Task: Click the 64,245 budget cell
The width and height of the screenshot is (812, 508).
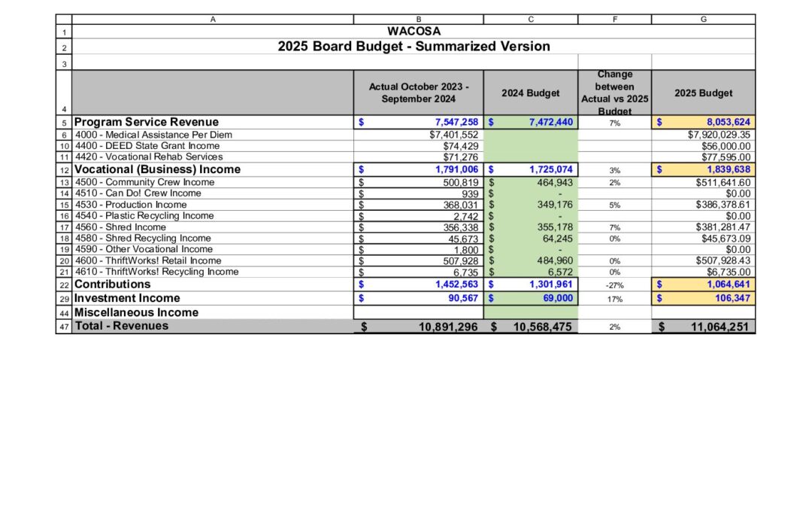Action: click(x=531, y=239)
